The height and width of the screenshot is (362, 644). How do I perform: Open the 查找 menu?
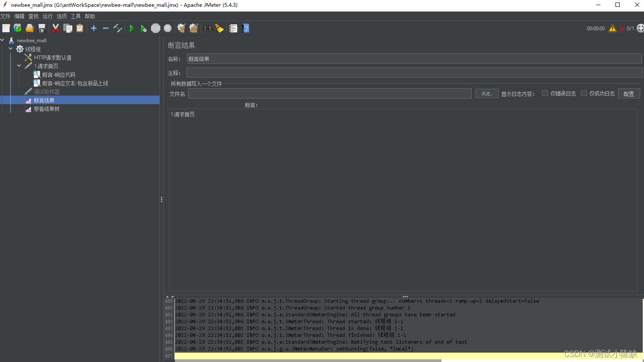[33, 16]
